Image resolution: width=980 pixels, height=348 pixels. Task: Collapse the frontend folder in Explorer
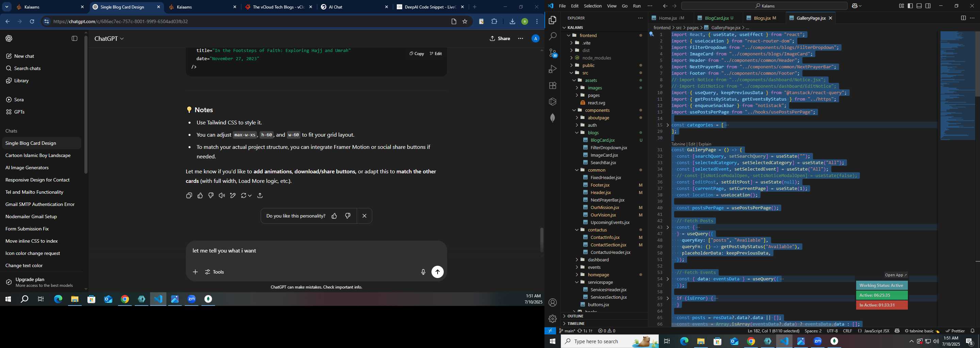tap(569, 35)
